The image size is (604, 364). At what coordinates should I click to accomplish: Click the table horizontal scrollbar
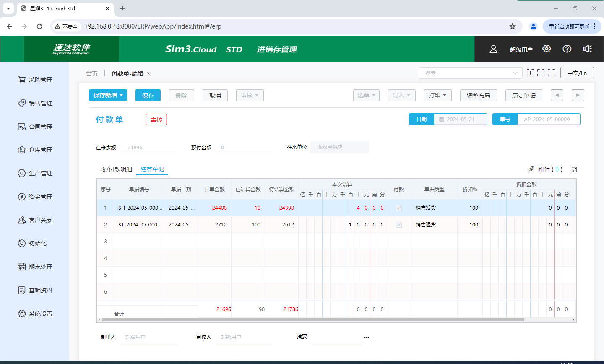coord(312,320)
